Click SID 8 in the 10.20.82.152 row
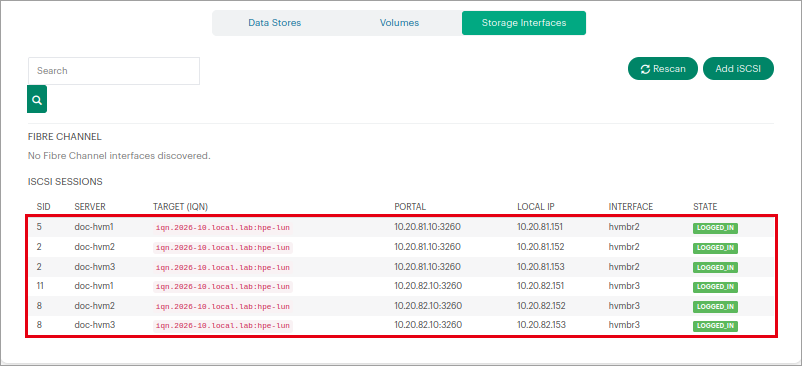 pos(39,306)
